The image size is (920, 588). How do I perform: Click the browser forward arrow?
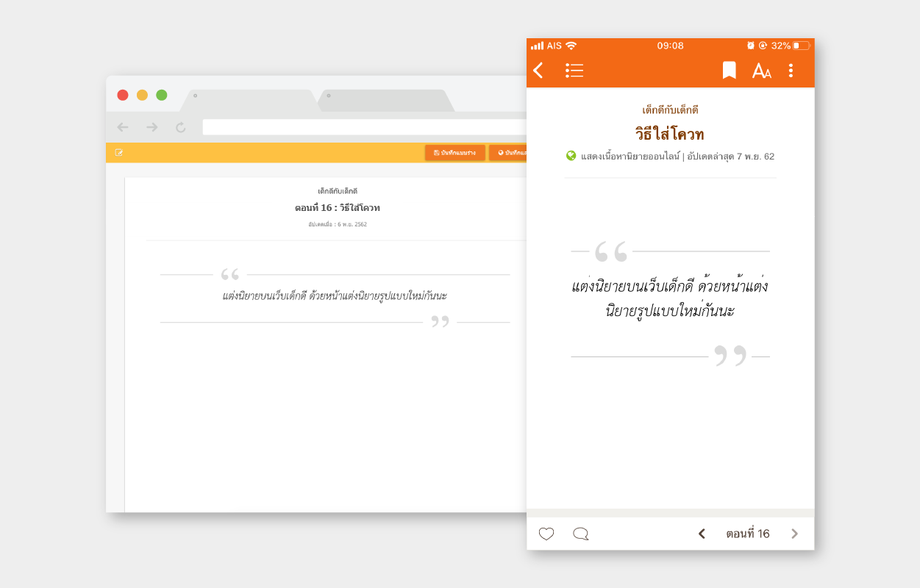[152, 127]
